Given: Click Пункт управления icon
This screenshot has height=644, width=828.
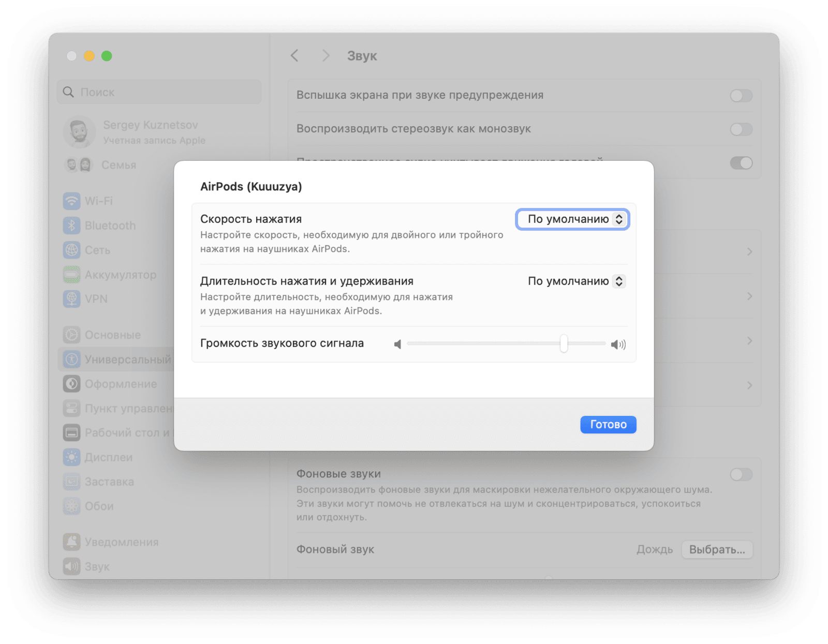Looking at the screenshot, I should [71, 408].
